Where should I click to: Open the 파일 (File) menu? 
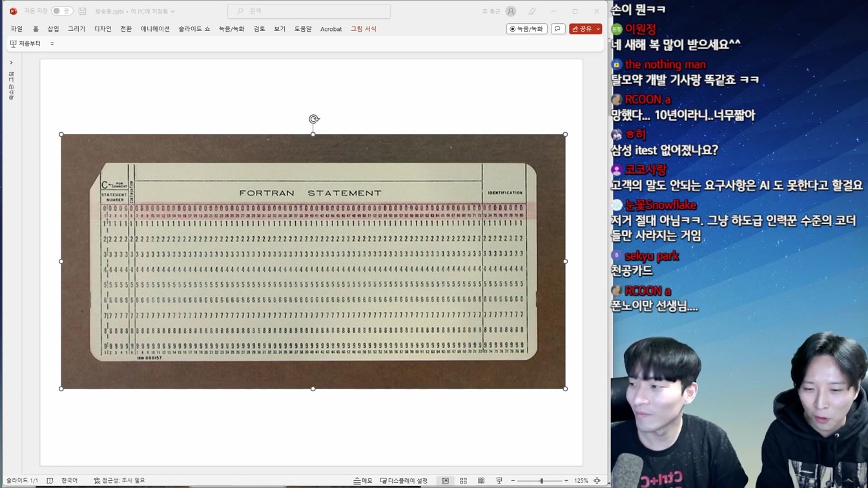[17, 29]
